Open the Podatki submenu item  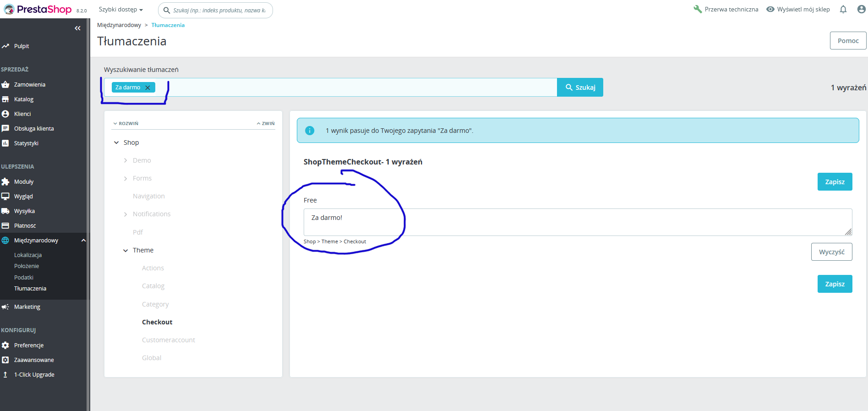click(24, 278)
